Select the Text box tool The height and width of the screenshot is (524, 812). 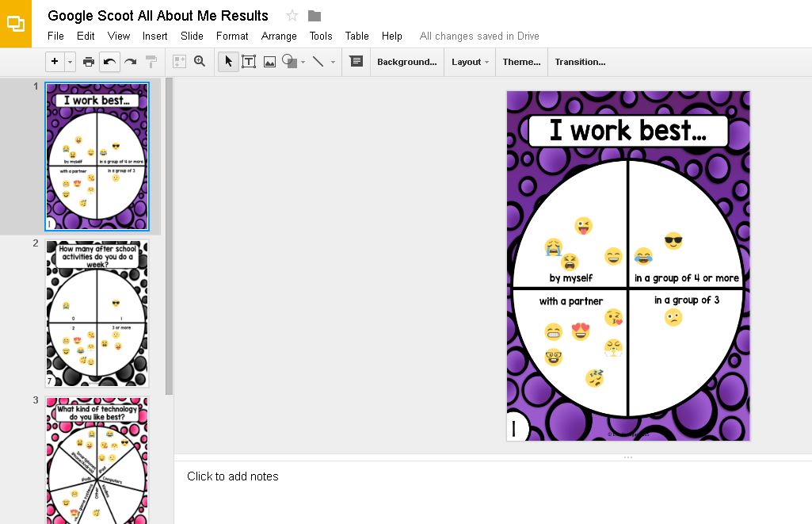point(249,61)
